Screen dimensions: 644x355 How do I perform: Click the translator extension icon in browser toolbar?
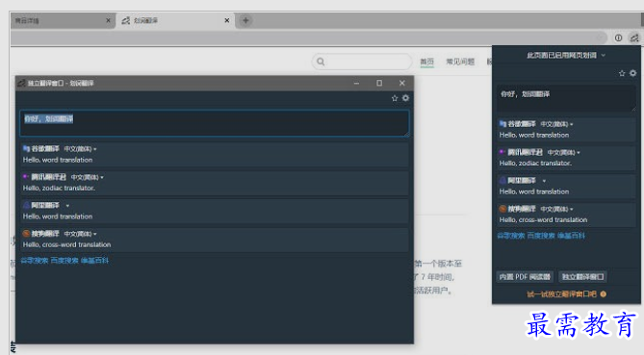coord(634,38)
